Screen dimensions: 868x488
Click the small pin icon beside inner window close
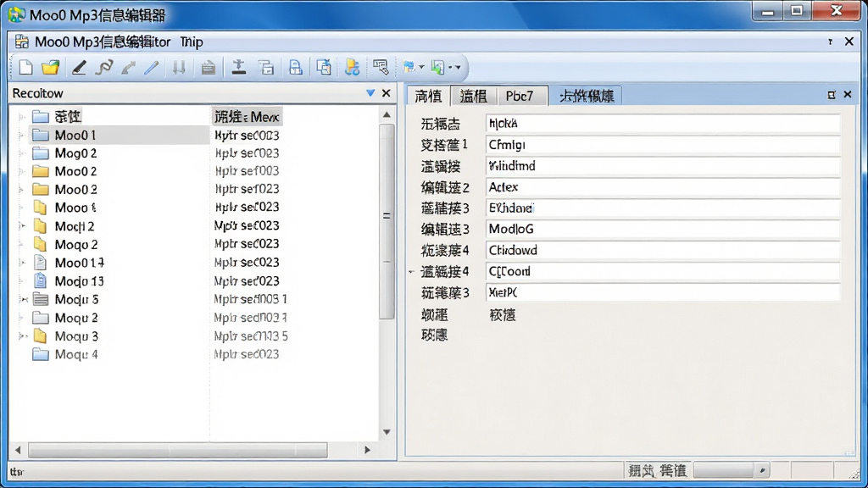click(x=831, y=42)
